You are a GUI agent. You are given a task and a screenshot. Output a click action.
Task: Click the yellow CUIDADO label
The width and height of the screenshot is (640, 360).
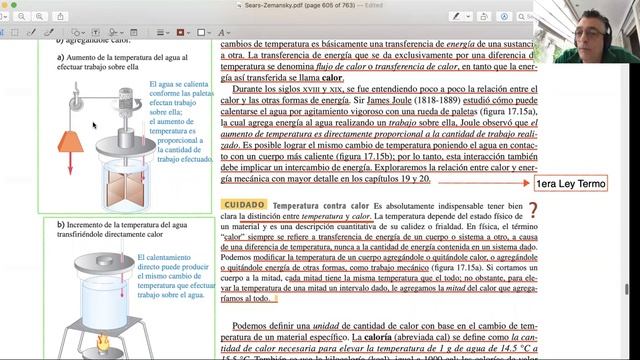(244, 204)
